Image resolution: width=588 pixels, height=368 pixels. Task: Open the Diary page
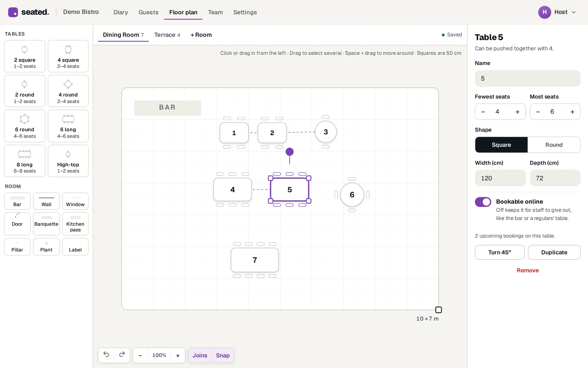pyautogui.click(x=121, y=12)
